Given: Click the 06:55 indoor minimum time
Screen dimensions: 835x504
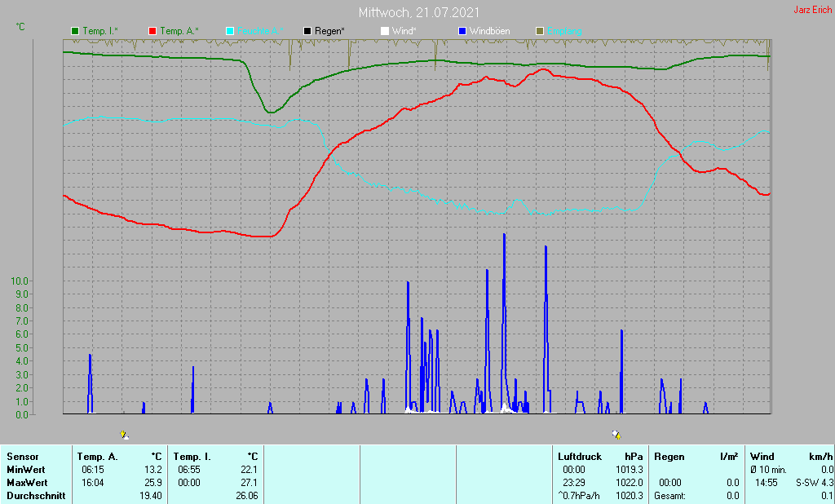Looking at the screenshot, I should coord(189,470).
